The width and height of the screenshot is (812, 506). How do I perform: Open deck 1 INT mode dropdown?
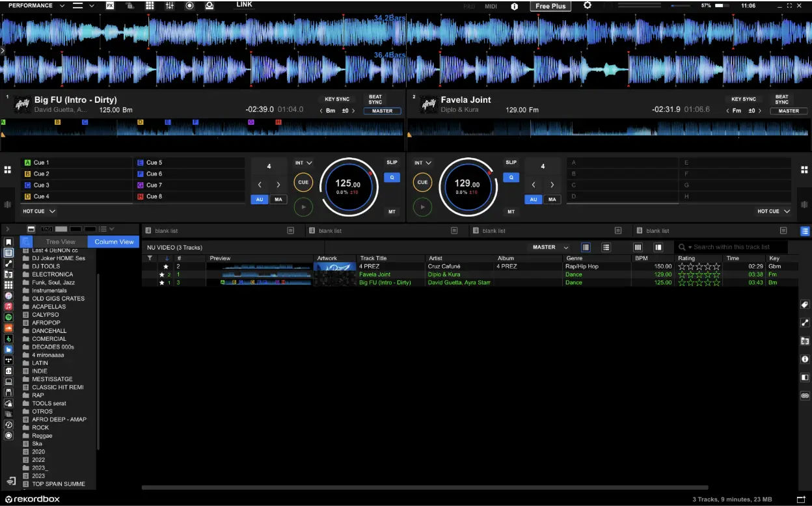tap(303, 163)
